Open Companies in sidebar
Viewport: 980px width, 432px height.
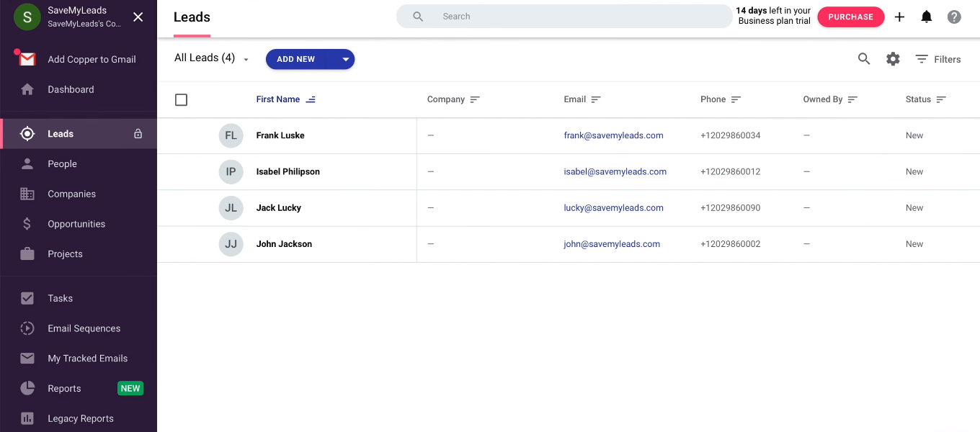click(x=79, y=194)
